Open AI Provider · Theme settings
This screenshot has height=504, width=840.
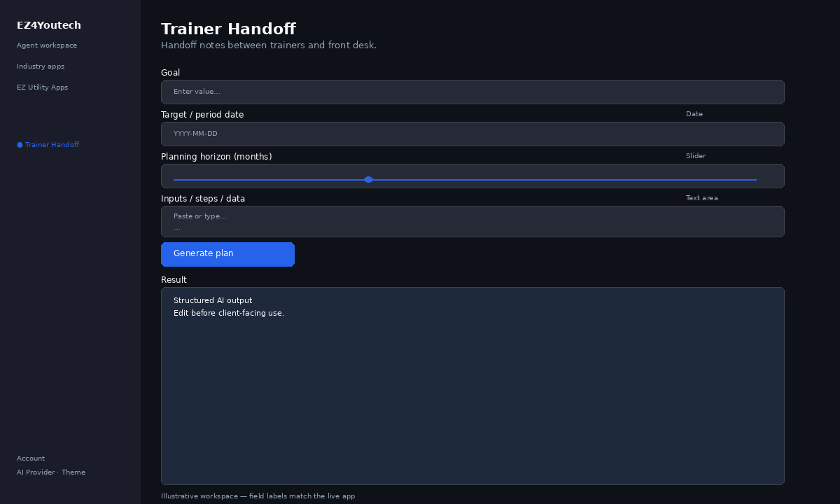(x=51, y=472)
